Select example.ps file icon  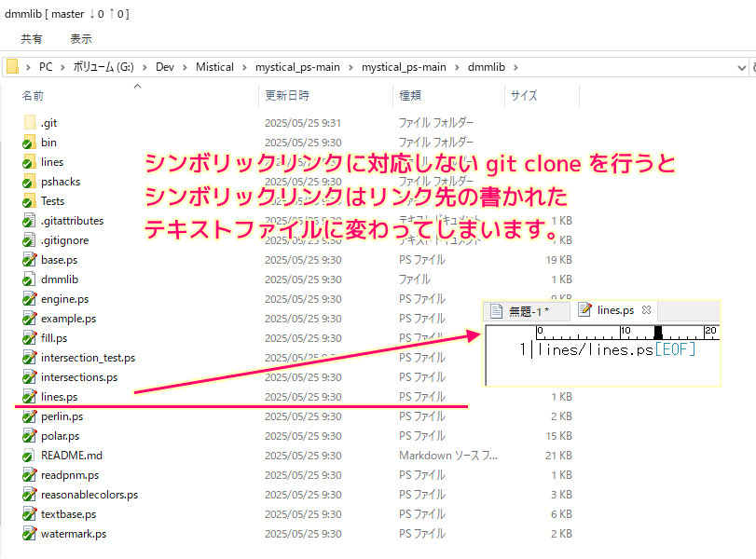[x=30, y=319]
